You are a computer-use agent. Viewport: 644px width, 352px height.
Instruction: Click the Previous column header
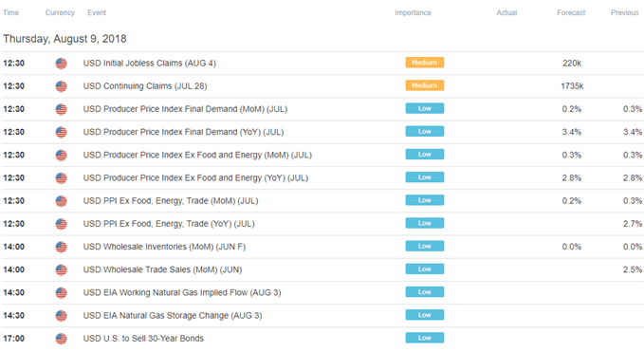625,12
